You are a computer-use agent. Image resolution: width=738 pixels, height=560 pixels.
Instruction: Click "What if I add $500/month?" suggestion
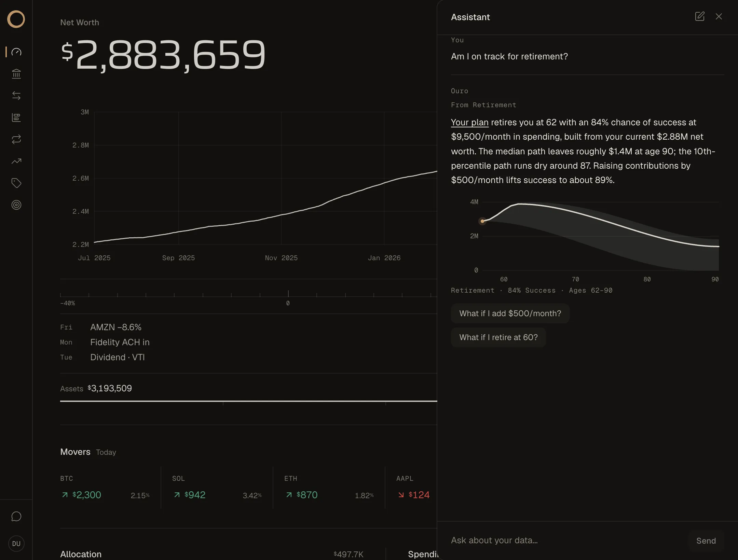(510, 313)
